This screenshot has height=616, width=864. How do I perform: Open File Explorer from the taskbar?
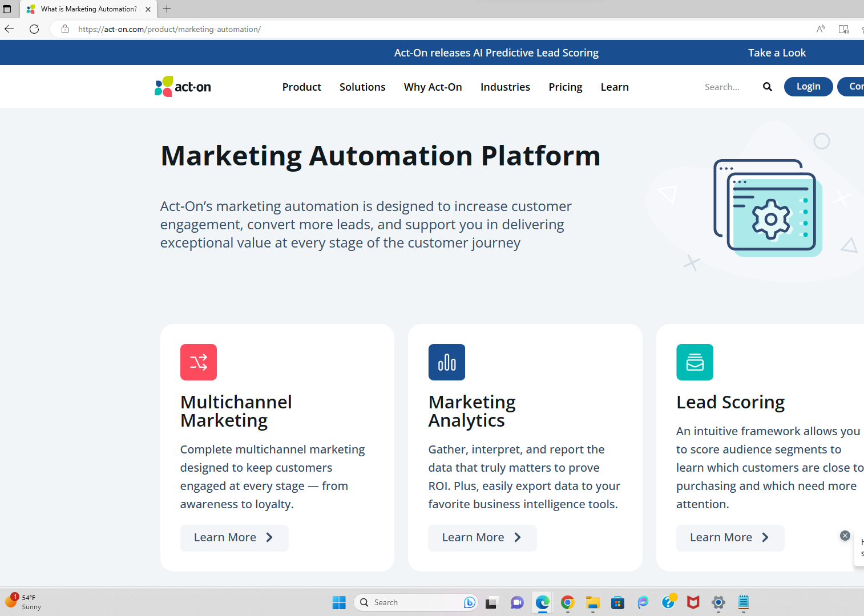click(593, 602)
